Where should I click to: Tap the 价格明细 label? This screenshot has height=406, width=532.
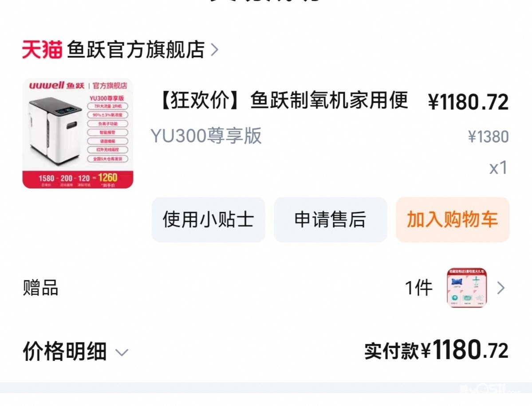[x=65, y=351]
